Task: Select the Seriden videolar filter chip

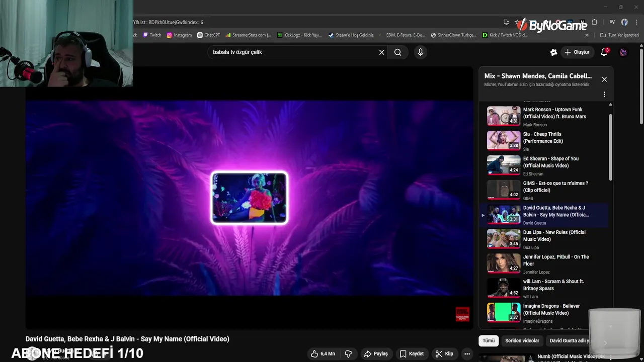Action: coord(522,341)
